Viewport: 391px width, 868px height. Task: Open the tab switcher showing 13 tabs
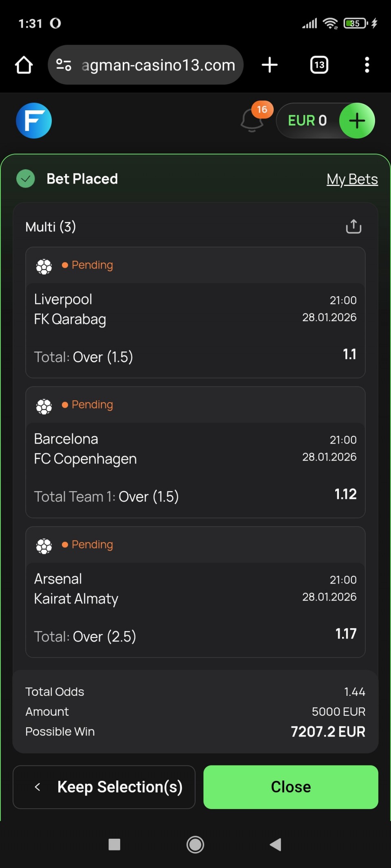(319, 65)
